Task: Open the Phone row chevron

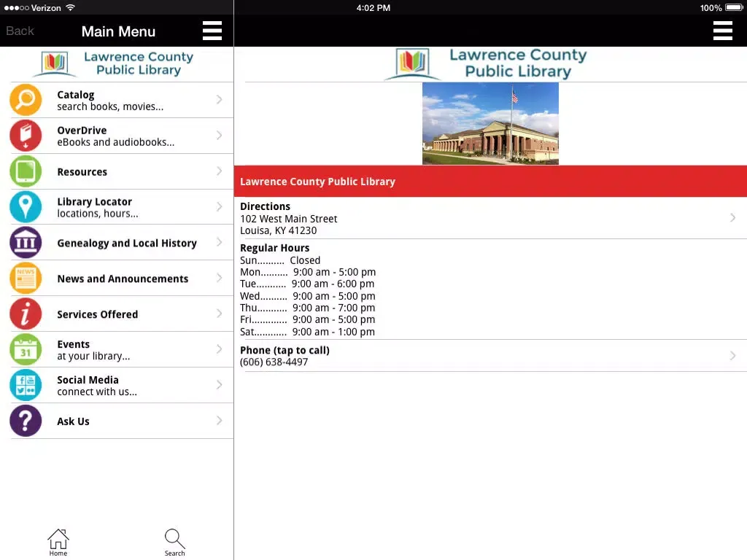Action: [x=732, y=356]
